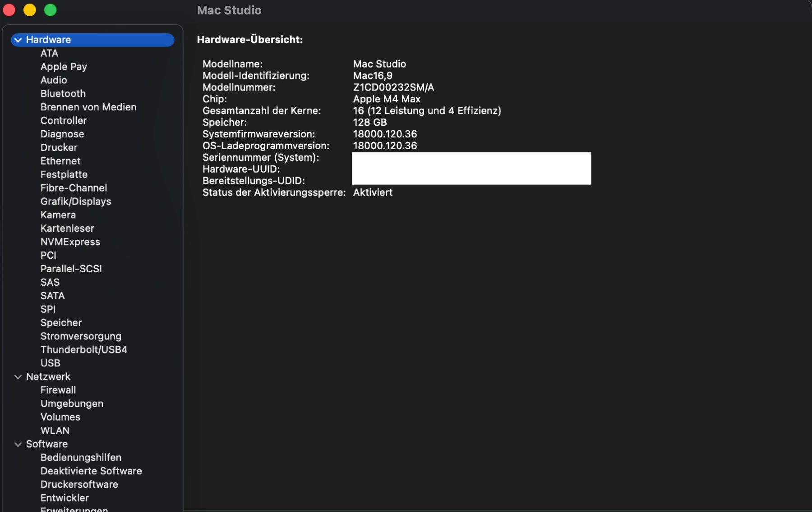Click the Hardware-UUID label
812x512 pixels.
tap(241, 169)
